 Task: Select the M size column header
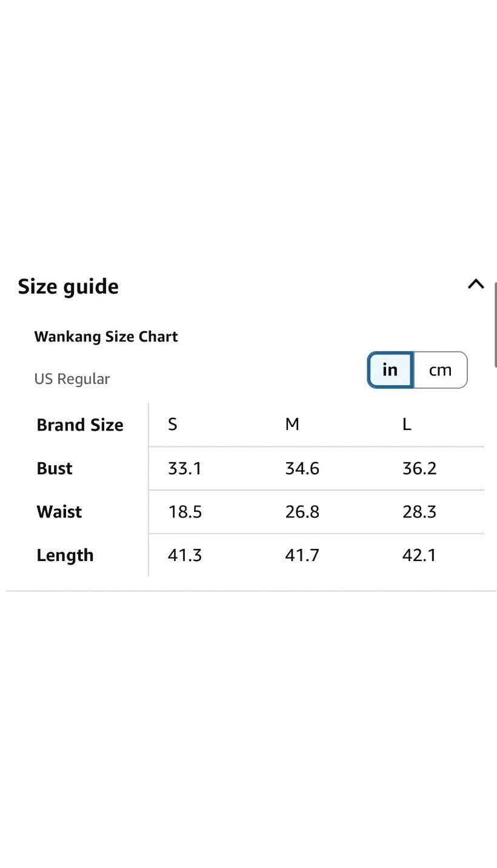pos(292,425)
